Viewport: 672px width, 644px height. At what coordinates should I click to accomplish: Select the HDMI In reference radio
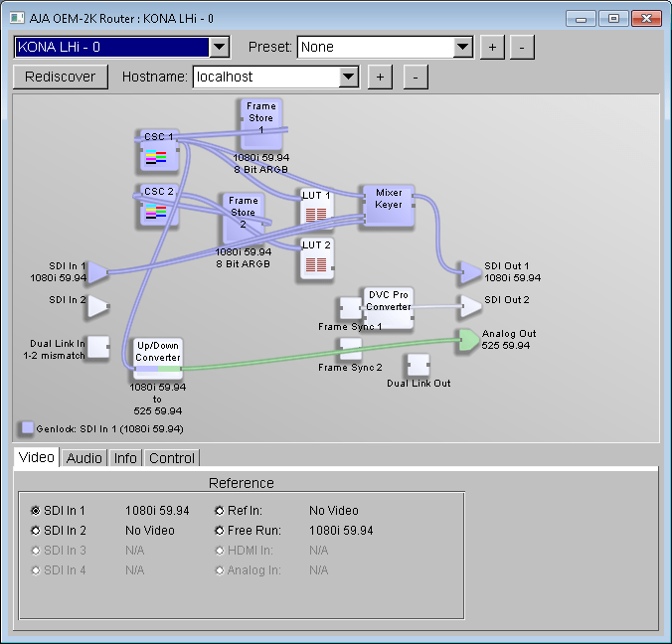click(220, 551)
